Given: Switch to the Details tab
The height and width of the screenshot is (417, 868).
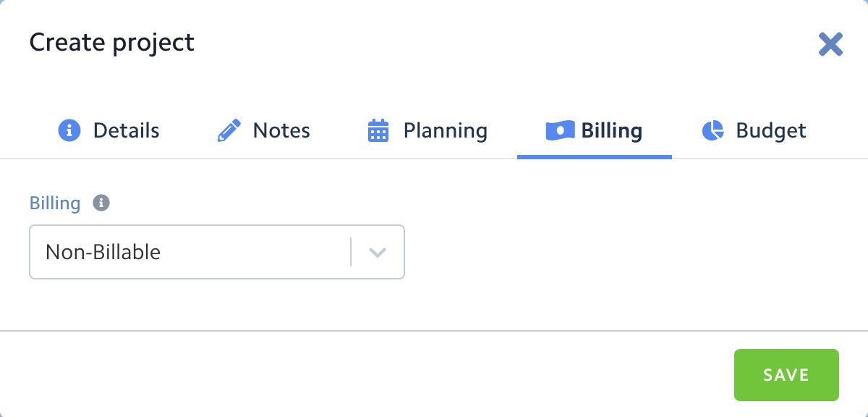Looking at the screenshot, I should [127, 130].
